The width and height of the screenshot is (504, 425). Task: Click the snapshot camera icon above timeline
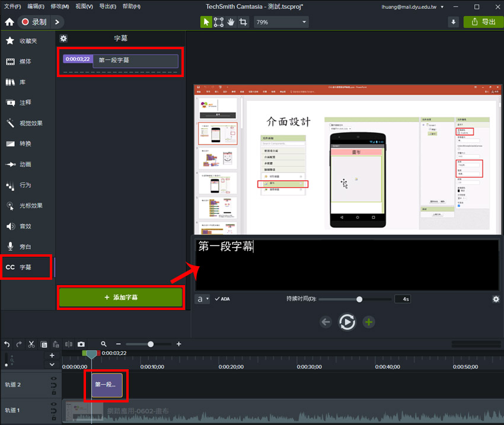pos(81,344)
